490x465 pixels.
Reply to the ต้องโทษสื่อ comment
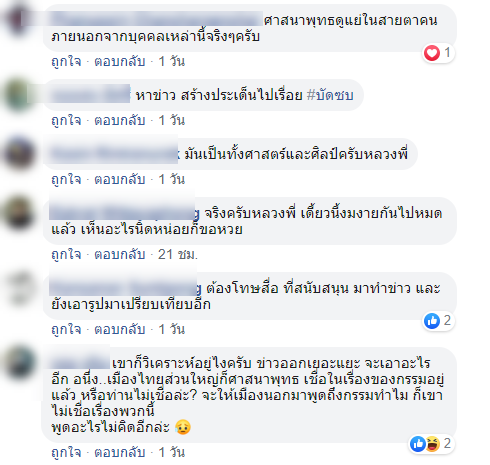pos(120,329)
